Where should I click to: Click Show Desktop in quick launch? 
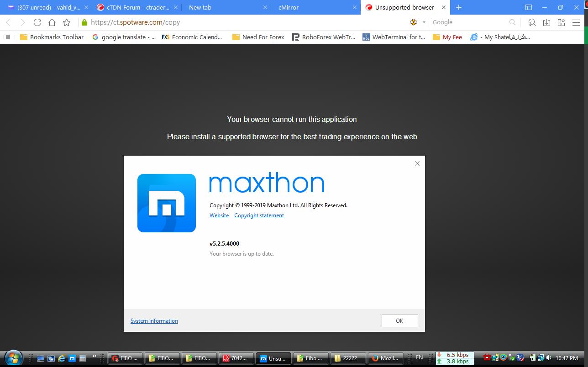(x=41, y=359)
